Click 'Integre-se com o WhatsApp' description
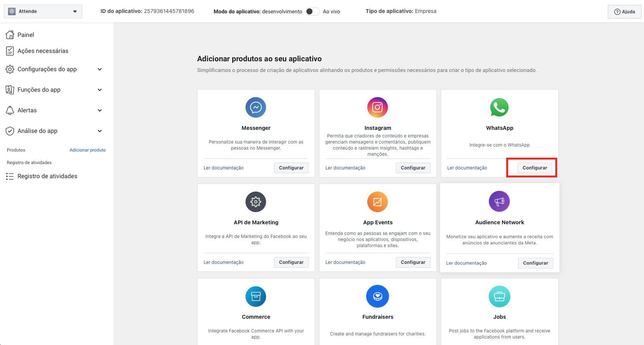Image resolution: width=644 pixels, height=345 pixels. click(x=499, y=145)
